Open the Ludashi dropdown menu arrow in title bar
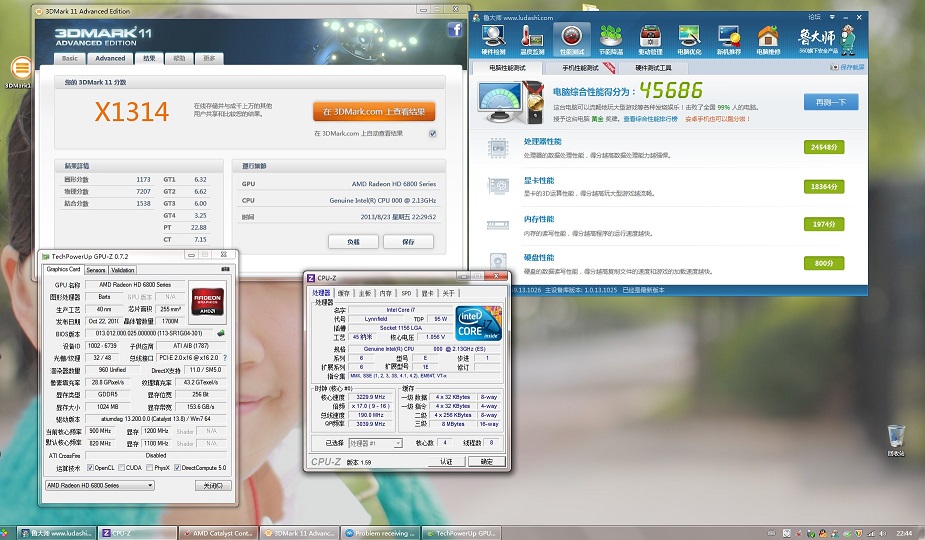The image size is (925, 540). pos(832,17)
